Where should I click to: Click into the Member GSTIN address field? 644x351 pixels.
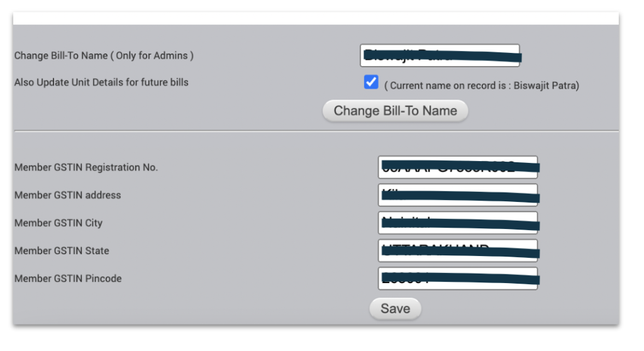point(458,195)
